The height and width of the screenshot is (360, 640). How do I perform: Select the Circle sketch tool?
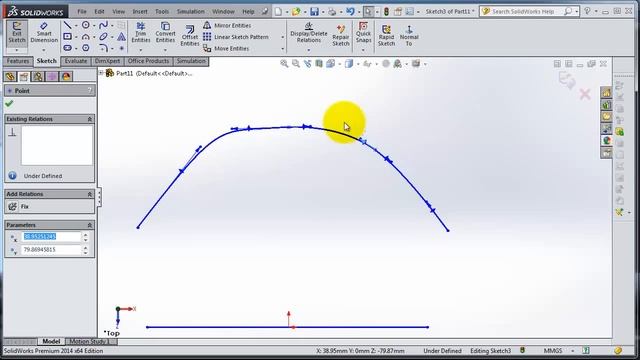(x=85, y=25)
